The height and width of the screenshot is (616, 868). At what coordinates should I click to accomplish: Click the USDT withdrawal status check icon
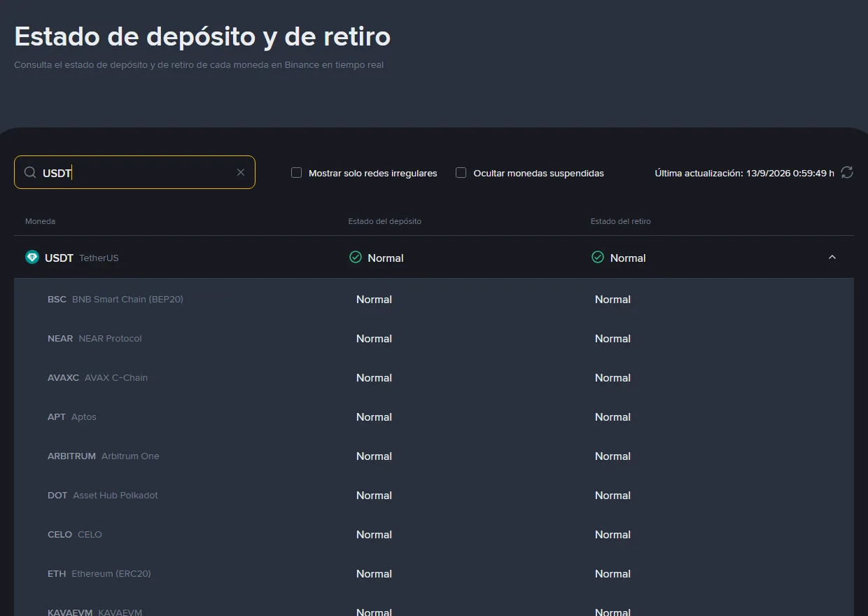click(598, 258)
